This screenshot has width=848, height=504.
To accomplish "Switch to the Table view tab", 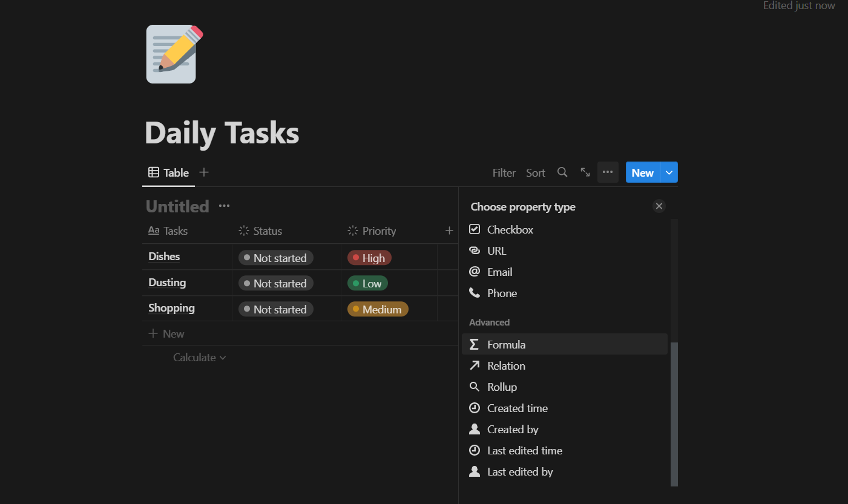I will [x=168, y=172].
